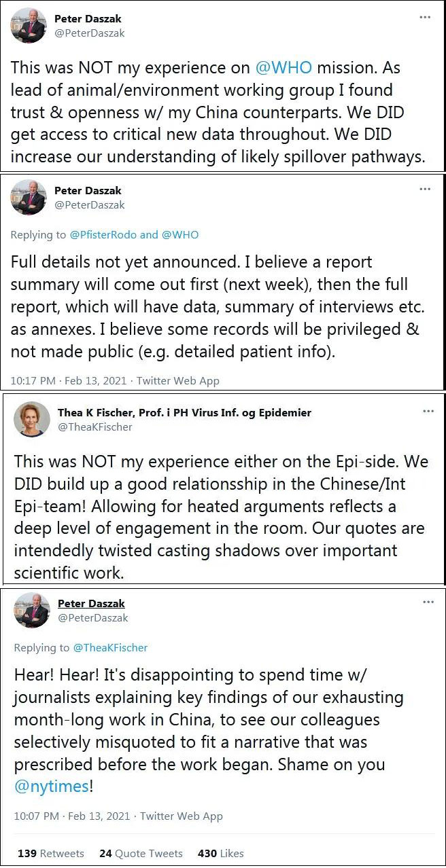The width and height of the screenshot is (446, 868).
Task: Open the @WHO mention in the first tweet
Action: (x=284, y=68)
